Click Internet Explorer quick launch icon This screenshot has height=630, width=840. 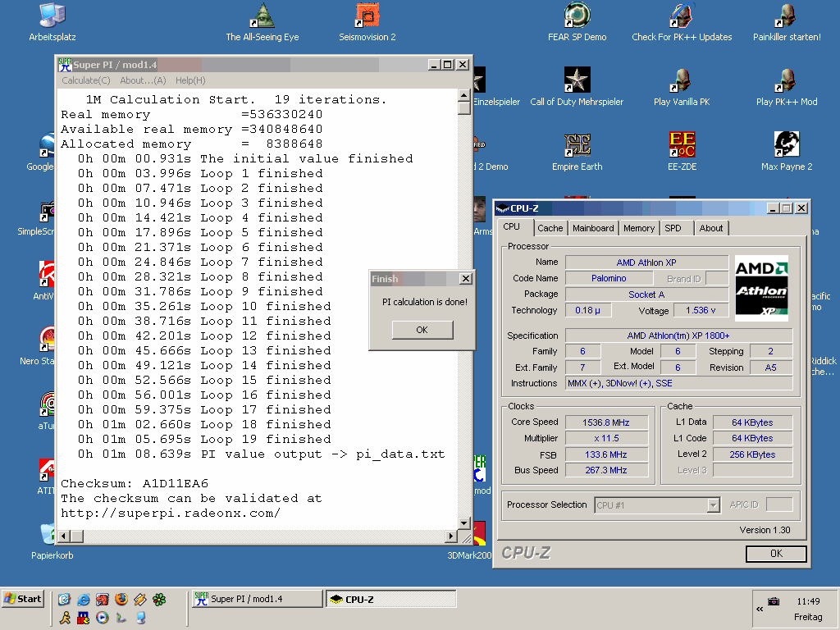pyautogui.click(x=83, y=599)
